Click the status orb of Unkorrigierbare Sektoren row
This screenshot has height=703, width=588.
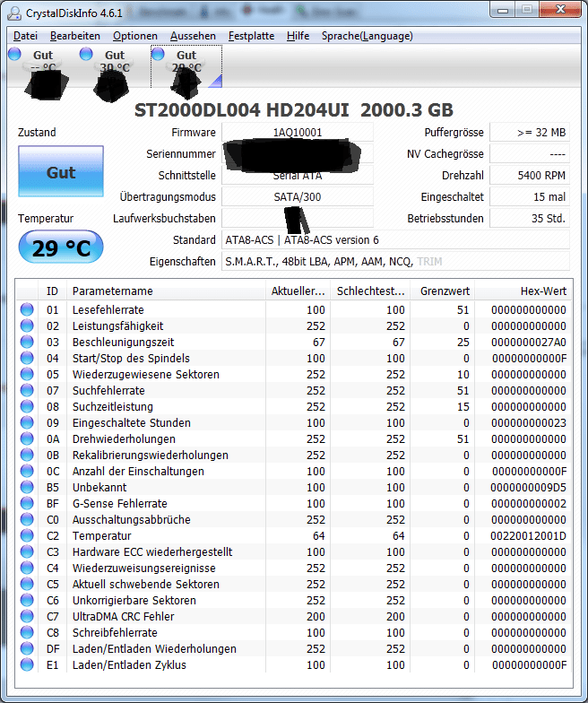[x=27, y=600]
